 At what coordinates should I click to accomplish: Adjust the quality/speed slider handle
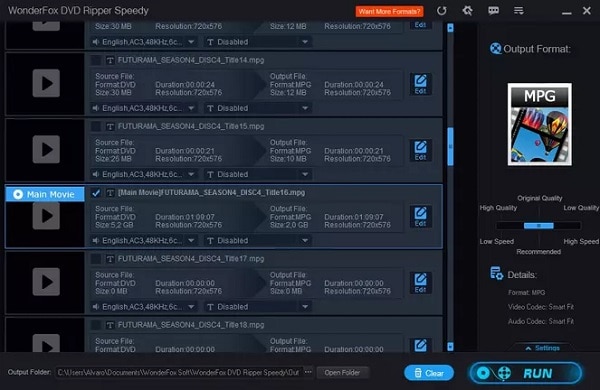[x=538, y=226]
